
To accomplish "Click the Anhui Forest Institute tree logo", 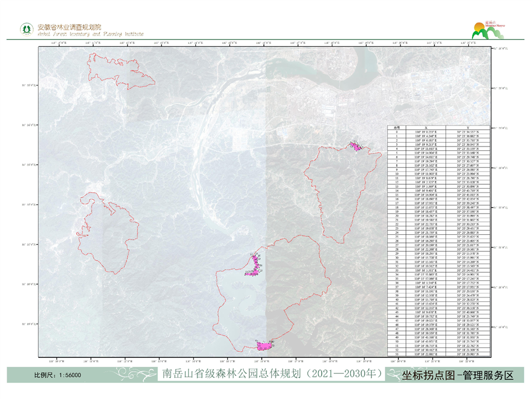I will [25, 29].
